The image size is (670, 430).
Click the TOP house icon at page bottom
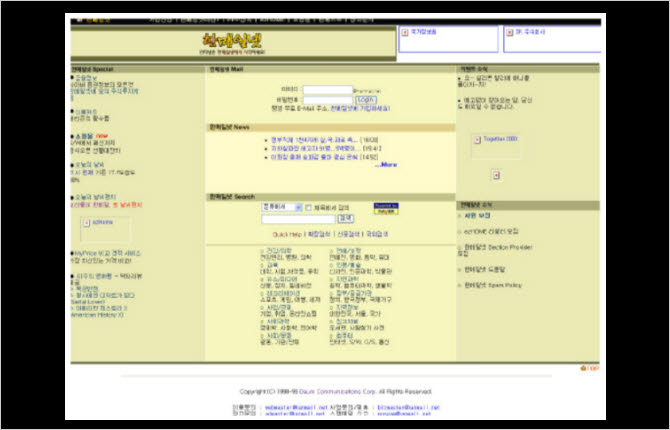click(589, 368)
